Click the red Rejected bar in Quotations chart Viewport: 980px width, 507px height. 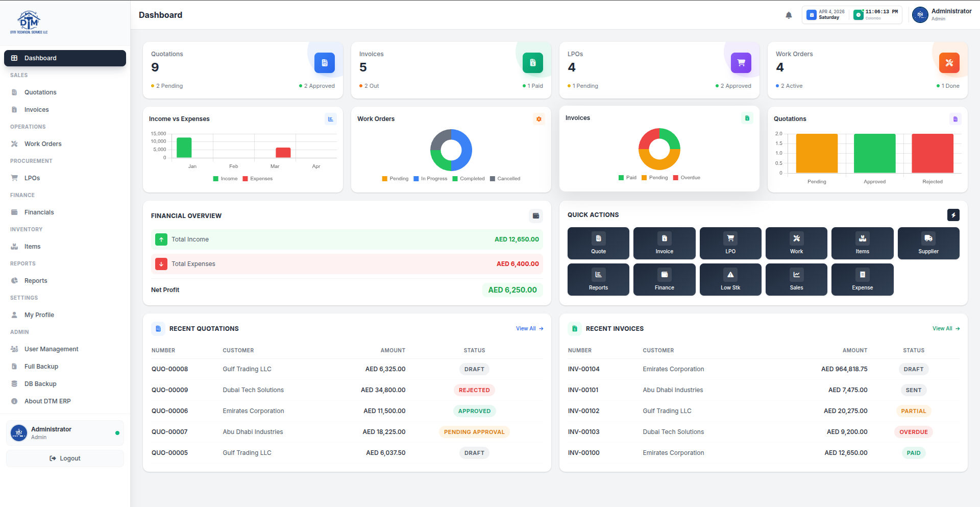(933, 153)
